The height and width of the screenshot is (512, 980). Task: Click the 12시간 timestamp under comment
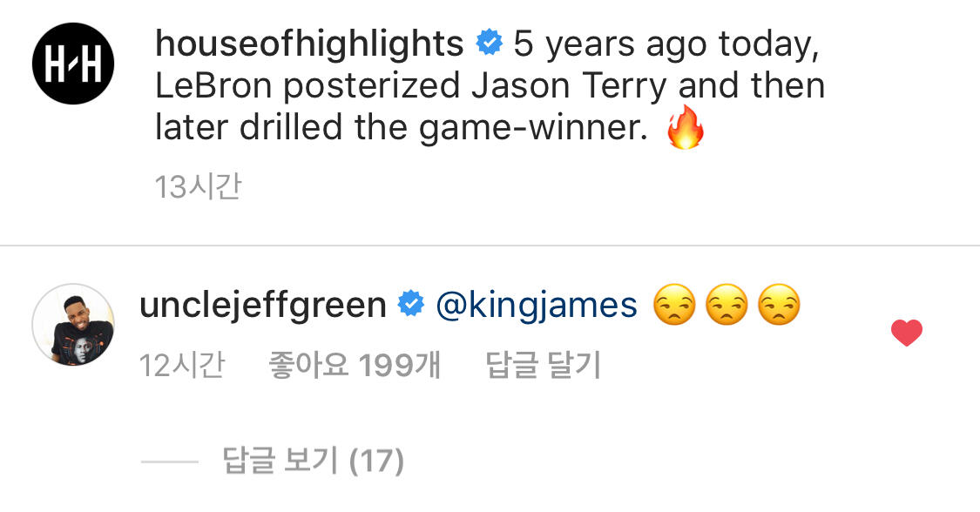[182, 366]
